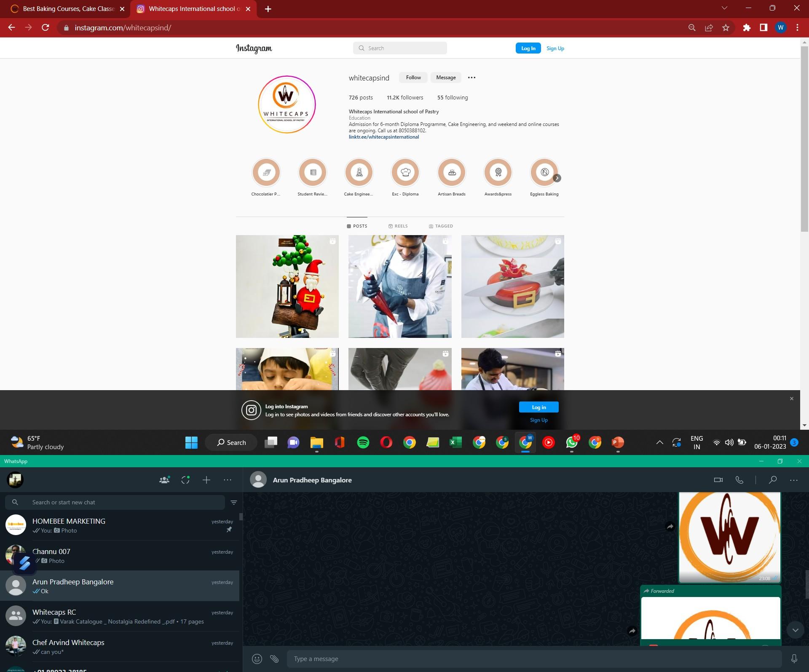Image resolution: width=809 pixels, height=672 pixels.
Task: Click the attach file paperclip icon
Action: pyautogui.click(x=274, y=659)
